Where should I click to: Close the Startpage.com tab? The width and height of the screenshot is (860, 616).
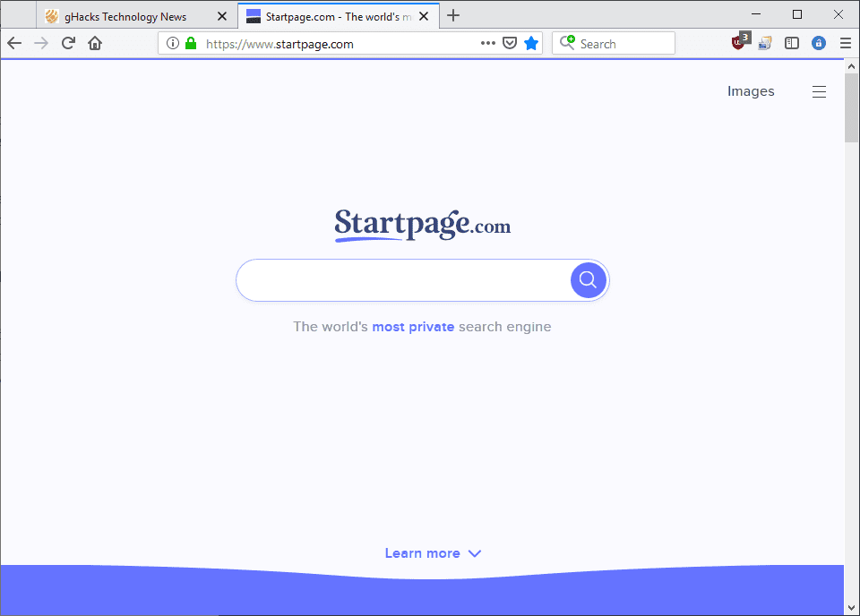(424, 16)
